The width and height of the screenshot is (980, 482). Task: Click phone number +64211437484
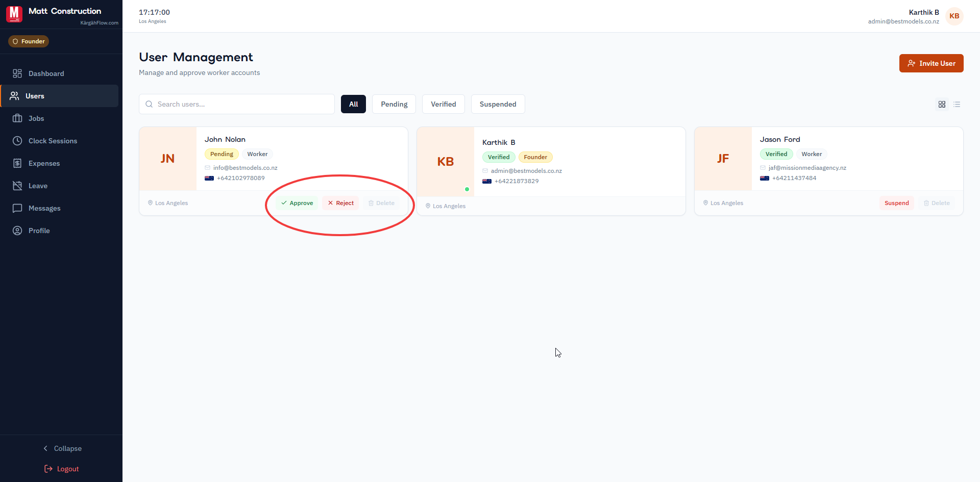pyautogui.click(x=794, y=178)
